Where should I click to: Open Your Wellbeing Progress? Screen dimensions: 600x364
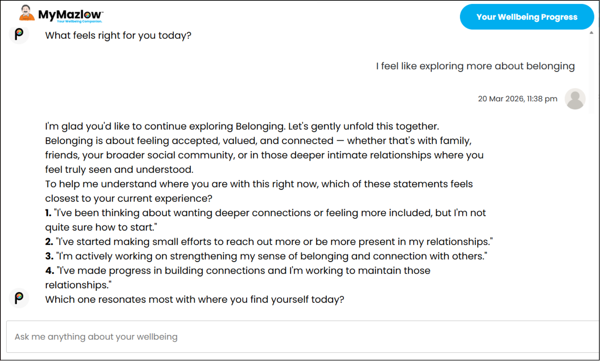526,17
